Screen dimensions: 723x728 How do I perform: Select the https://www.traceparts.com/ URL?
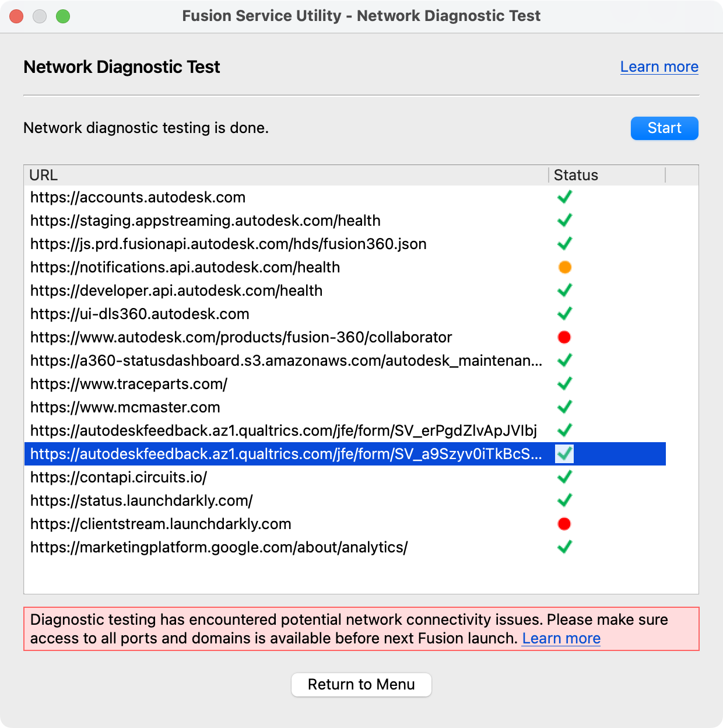[x=129, y=384]
